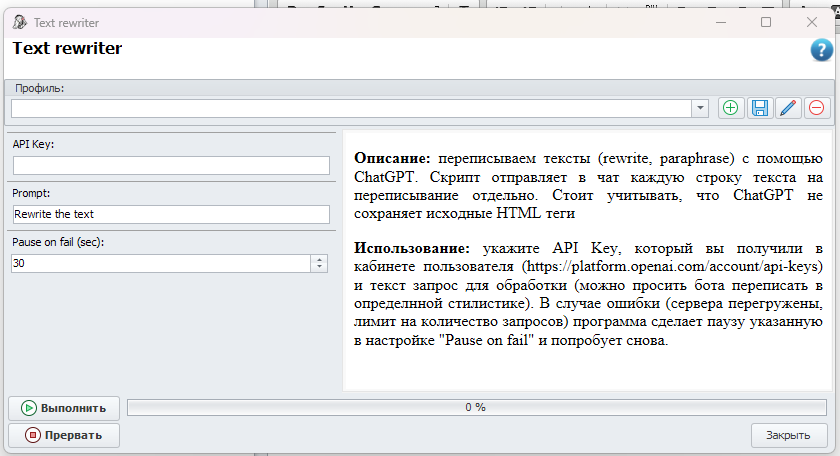Screen dimensions: 840x456
Task: Focus the Prompt text field
Action: [171, 214]
